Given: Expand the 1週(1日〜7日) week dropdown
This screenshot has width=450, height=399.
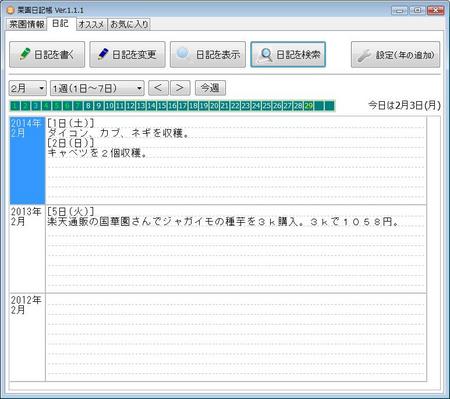Looking at the screenshot, I should 97,88.
